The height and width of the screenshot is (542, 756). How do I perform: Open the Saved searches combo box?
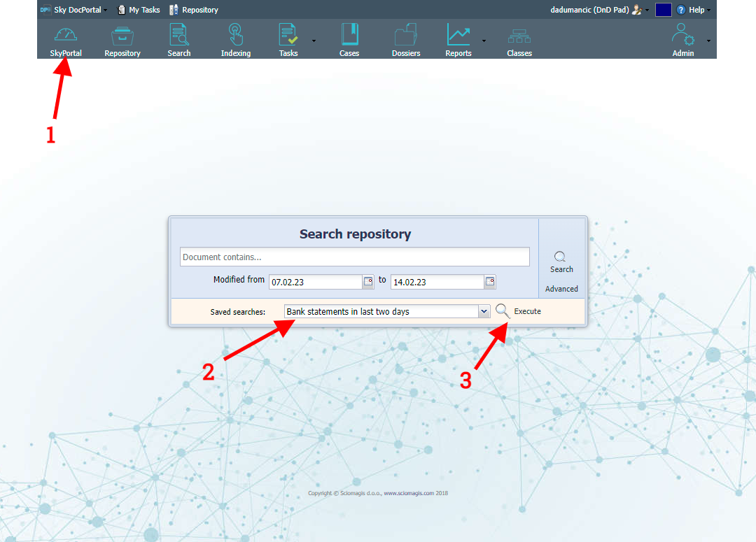pyautogui.click(x=387, y=312)
